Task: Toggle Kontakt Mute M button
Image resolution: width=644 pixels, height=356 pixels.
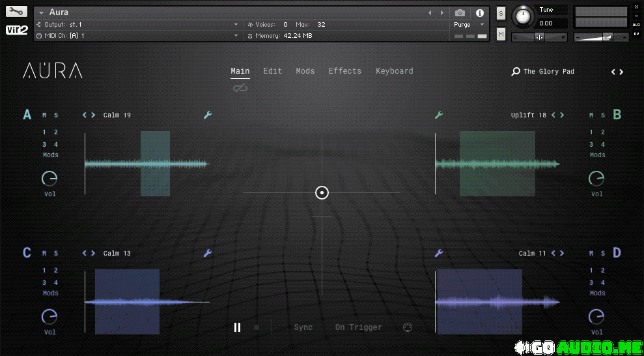Action: coord(501,35)
